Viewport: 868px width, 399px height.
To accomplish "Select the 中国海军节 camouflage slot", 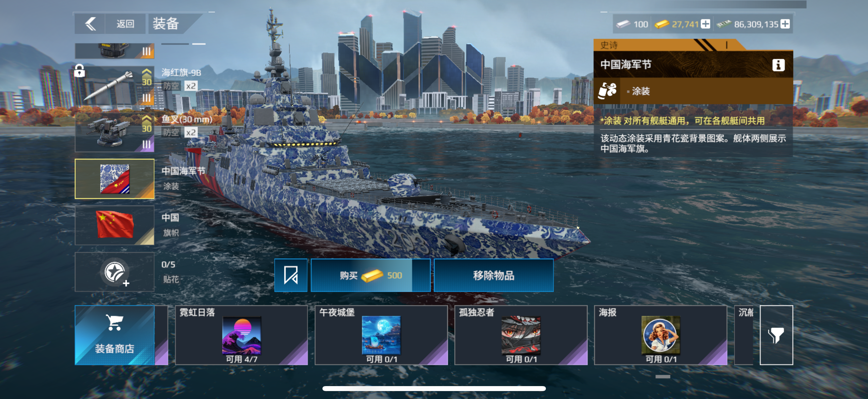I will pos(115,179).
